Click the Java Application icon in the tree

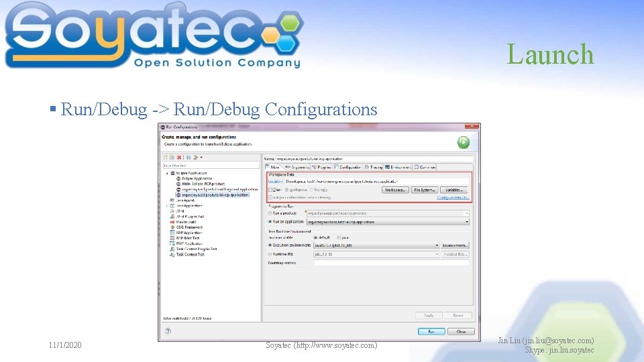pos(172,206)
